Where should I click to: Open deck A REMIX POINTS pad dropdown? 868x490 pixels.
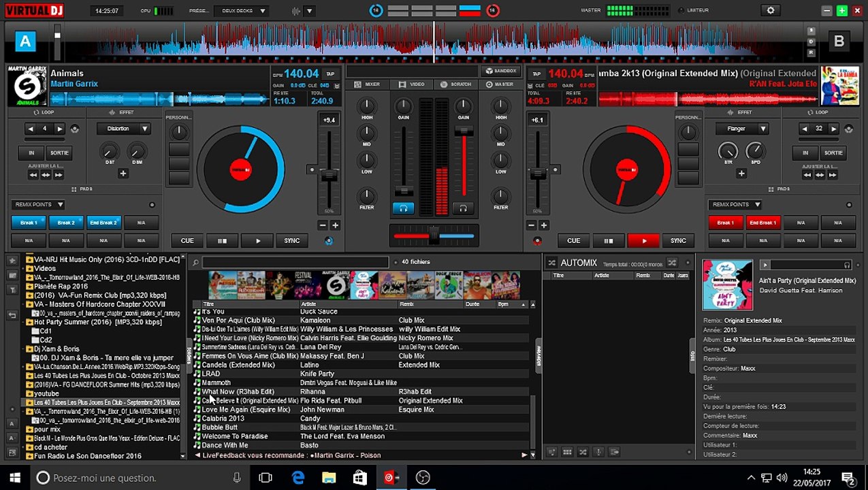pos(37,205)
